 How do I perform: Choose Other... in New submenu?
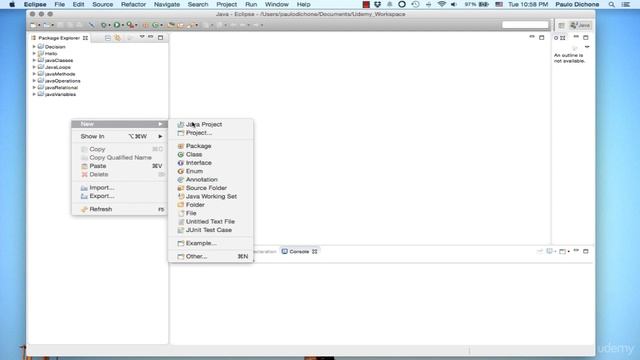point(211,256)
